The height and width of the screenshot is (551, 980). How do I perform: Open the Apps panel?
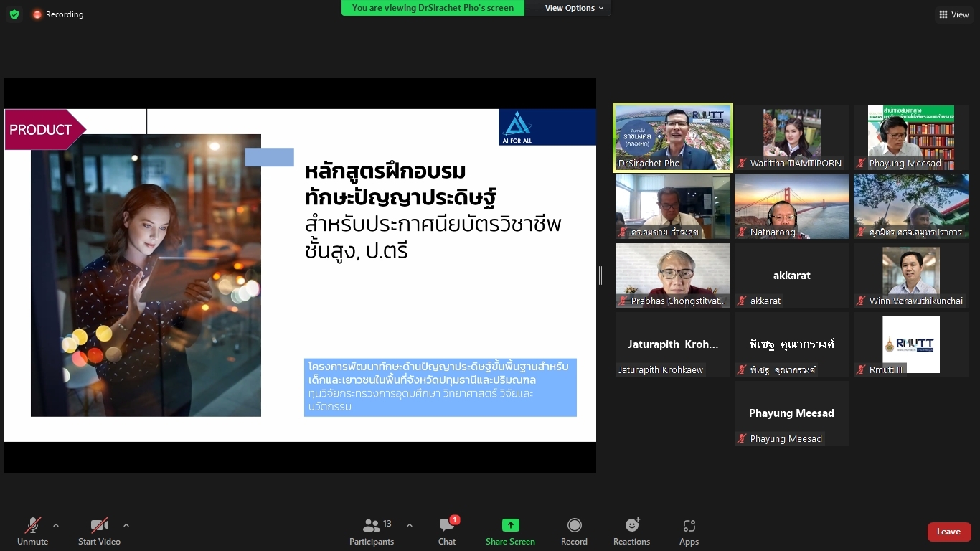coord(689,526)
